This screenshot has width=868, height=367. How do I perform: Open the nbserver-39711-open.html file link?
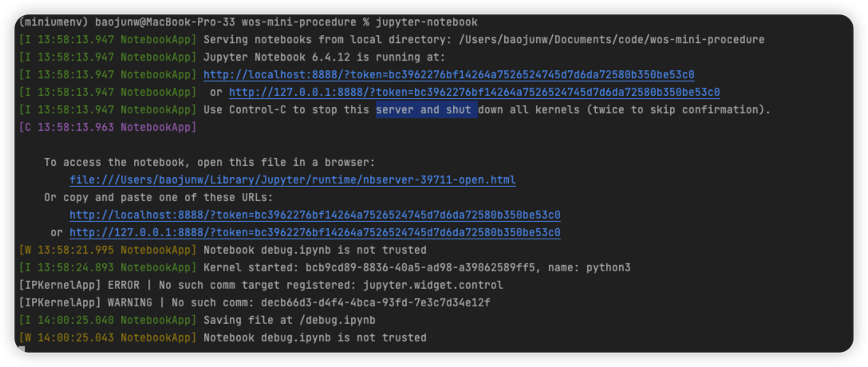(293, 180)
